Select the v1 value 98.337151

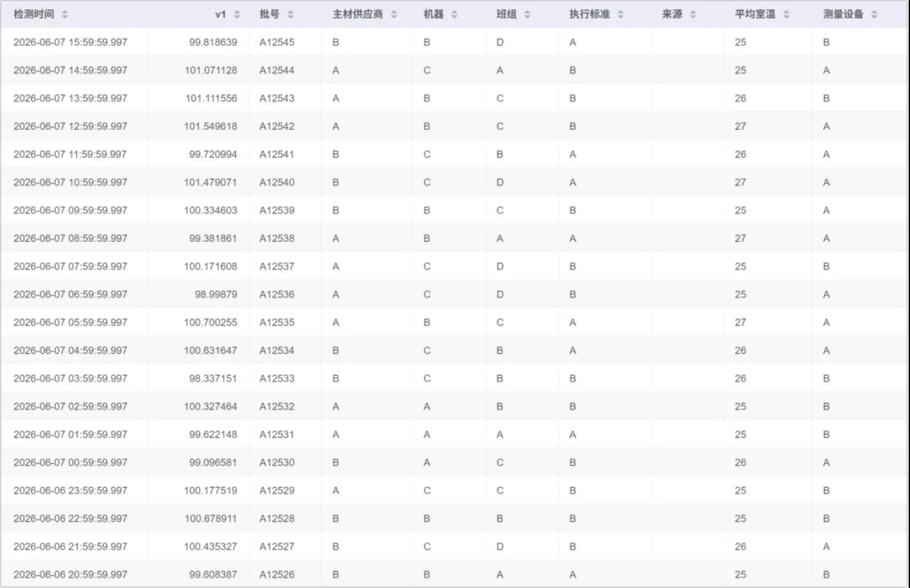pos(213,379)
